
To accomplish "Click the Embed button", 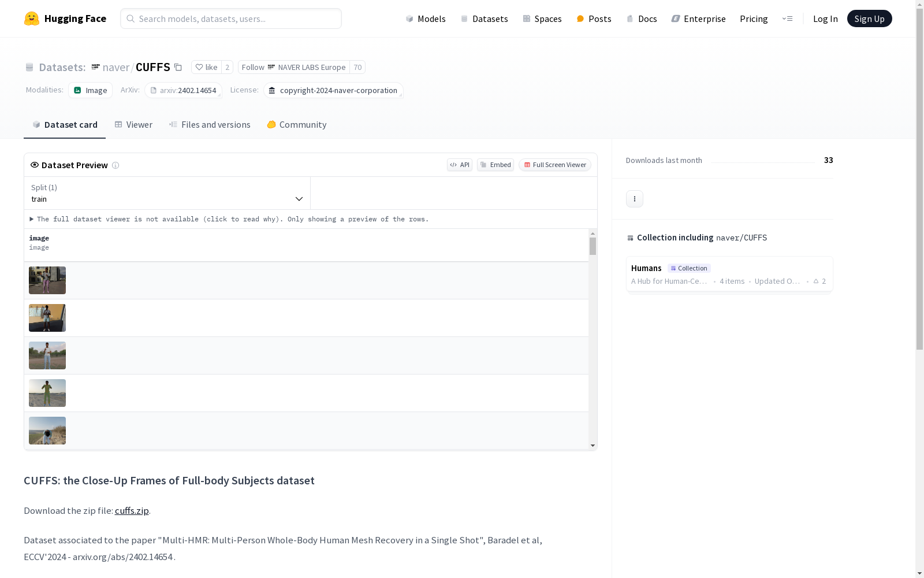I will coord(495,165).
